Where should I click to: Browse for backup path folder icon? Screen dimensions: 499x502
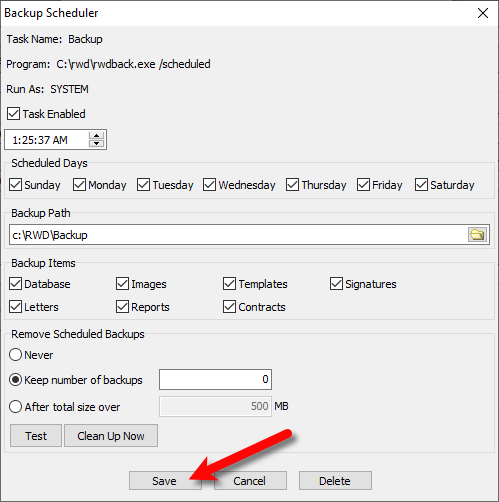pyautogui.click(x=477, y=235)
